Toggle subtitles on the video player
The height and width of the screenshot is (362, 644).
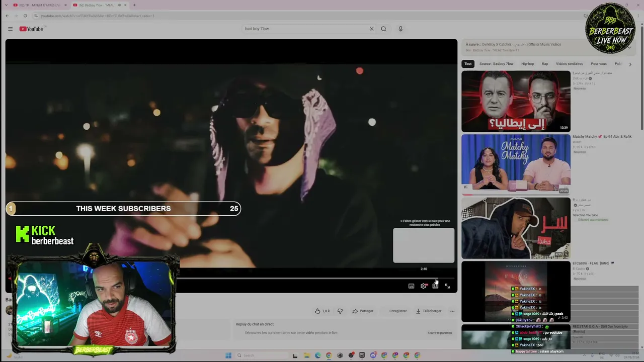click(411, 286)
